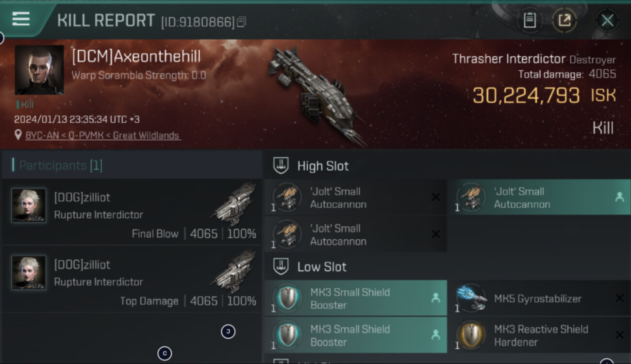Image resolution: width=631 pixels, height=364 pixels.
Task: Open the 8YC-AN location link
Action: [x=102, y=135]
